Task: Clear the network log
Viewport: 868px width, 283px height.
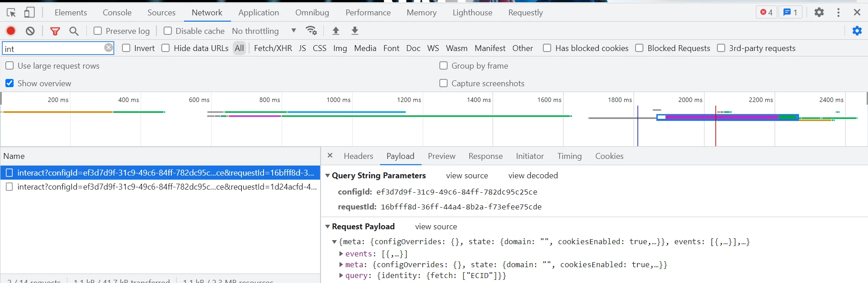Action: (x=30, y=31)
